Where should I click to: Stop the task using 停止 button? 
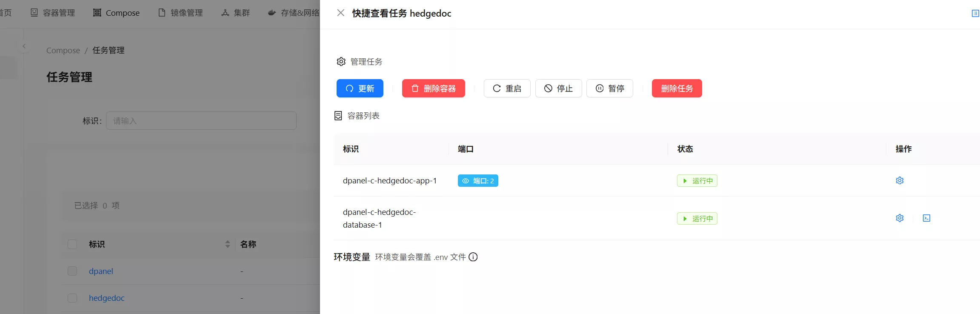click(558, 88)
